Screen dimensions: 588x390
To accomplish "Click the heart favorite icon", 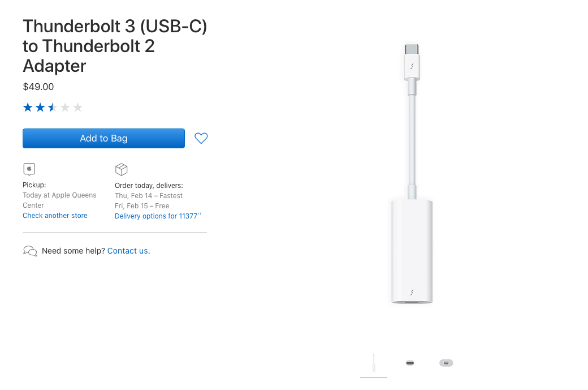I will pos(201,138).
